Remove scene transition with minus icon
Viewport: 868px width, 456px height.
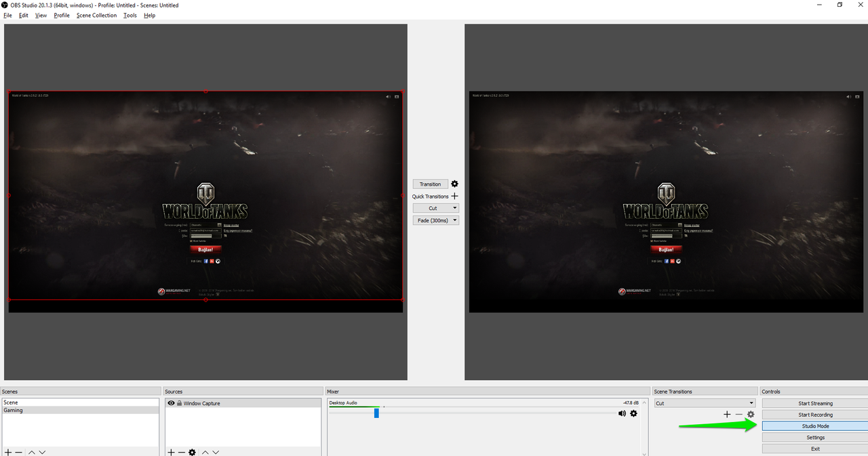pyautogui.click(x=738, y=414)
